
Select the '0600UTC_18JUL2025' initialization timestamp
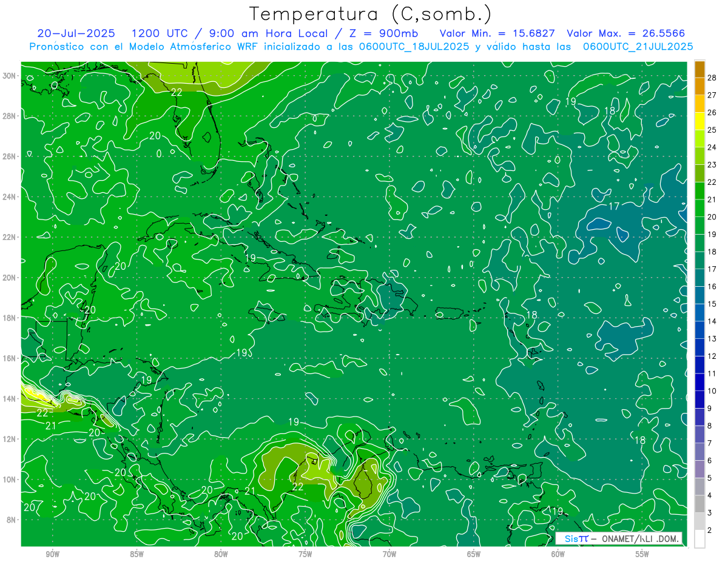click(x=412, y=47)
